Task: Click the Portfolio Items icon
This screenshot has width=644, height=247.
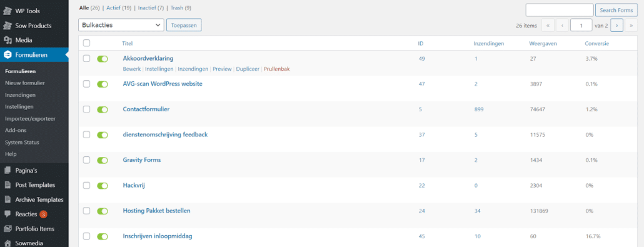Action: [7, 229]
